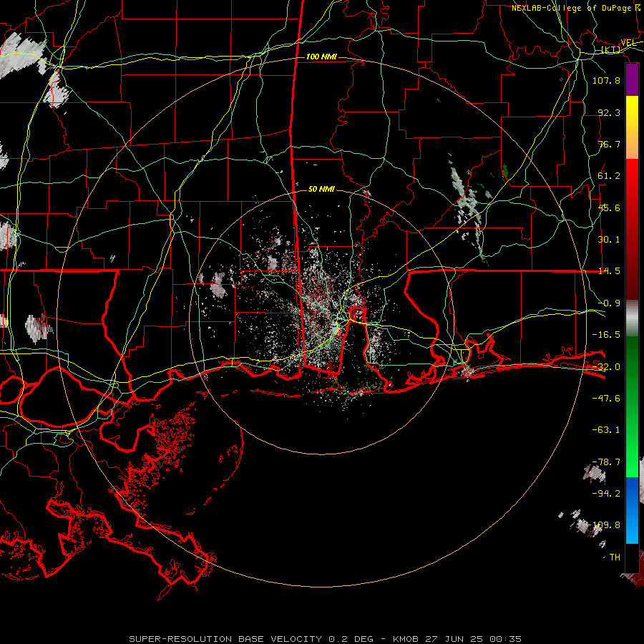Pick the gray near-zero segment of the color bar
The image size is (644, 644).
(x=632, y=318)
